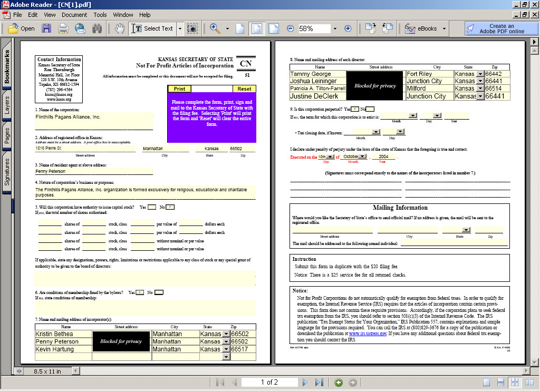Open state dropdown for Kristin Bethea

226,334
